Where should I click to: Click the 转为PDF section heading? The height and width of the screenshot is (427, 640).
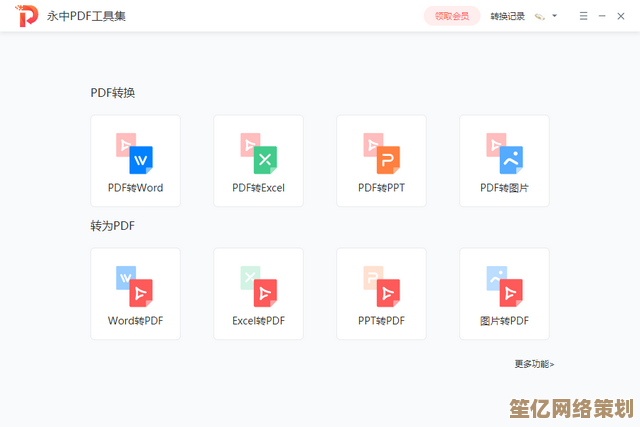[x=113, y=226]
